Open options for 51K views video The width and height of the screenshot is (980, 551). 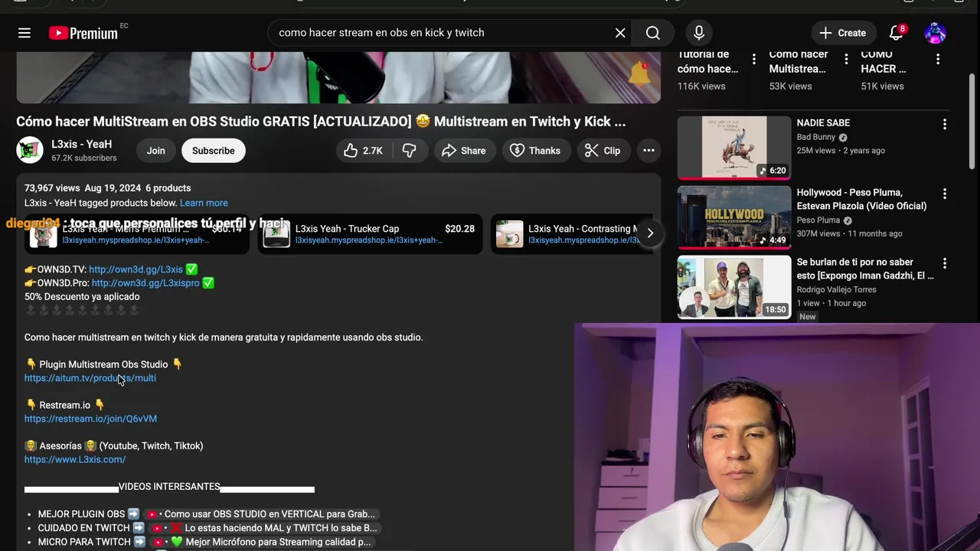(938, 59)
